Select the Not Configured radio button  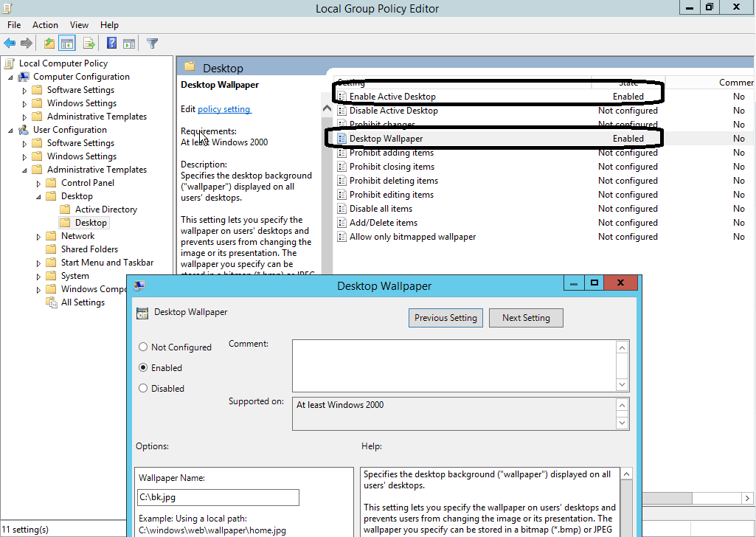click(143, 347)
